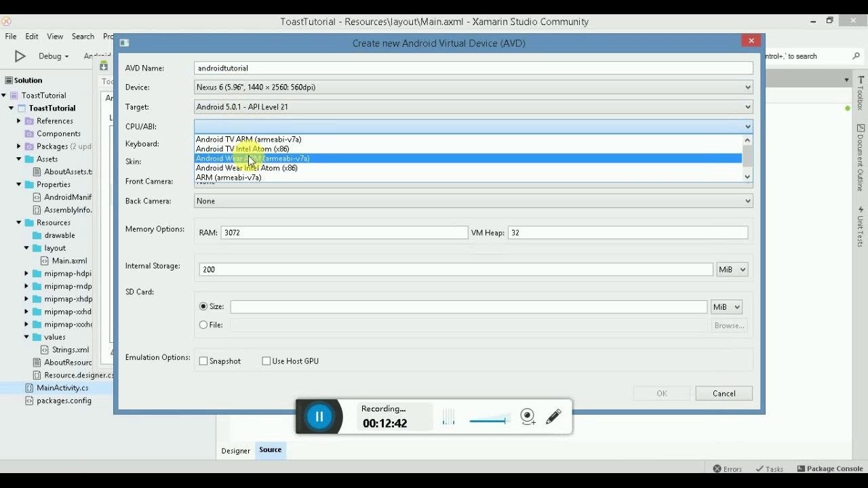868x488 pixels.
Task: Choose Android TV Intel Atom (x86) option
Action: tap(468, 149)
